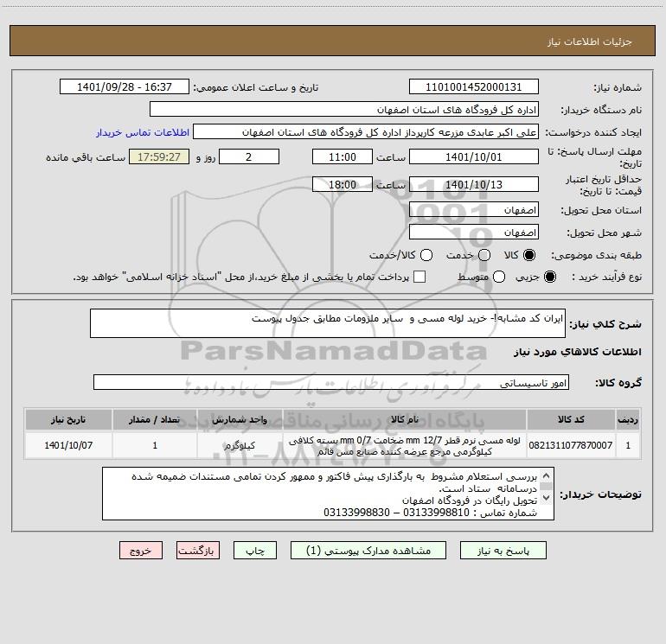The image size is (666, 644).
Task: Click the scroll up arrow in buyer notes
Action: [x=546, y=475]
